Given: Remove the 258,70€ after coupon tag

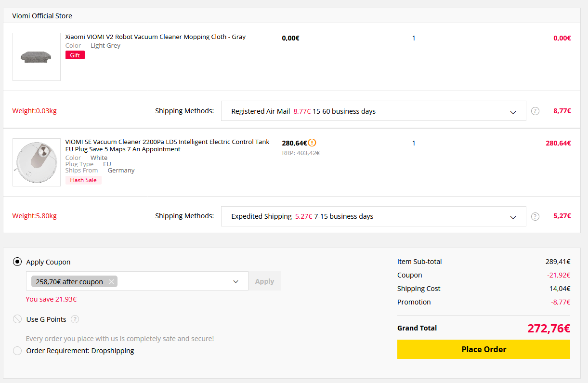Looking at the screenshot, I should pyautogui.click(x=111, y=282).
